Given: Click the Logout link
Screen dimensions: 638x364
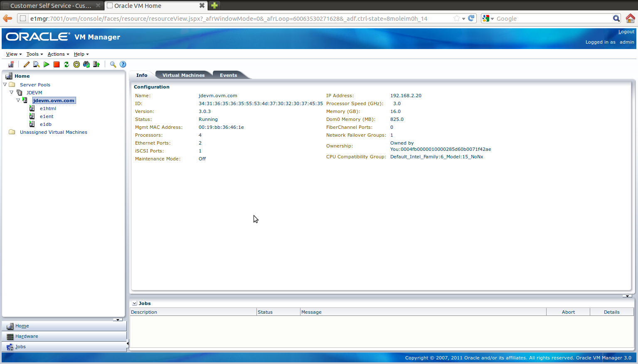Looking at the screenshot, I should coord(626,32).
